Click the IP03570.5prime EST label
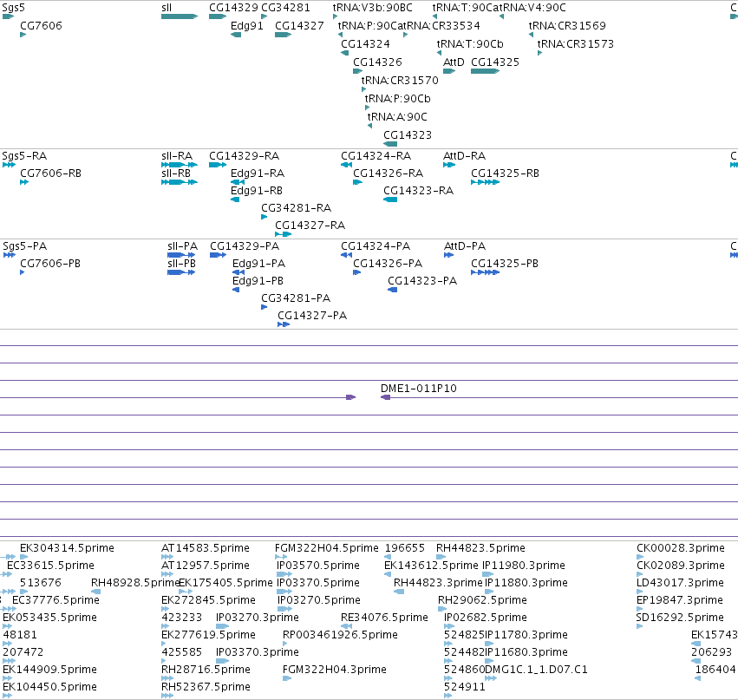Screen dimensions: 738x700 pyautogui.click(x=318, y=566)
